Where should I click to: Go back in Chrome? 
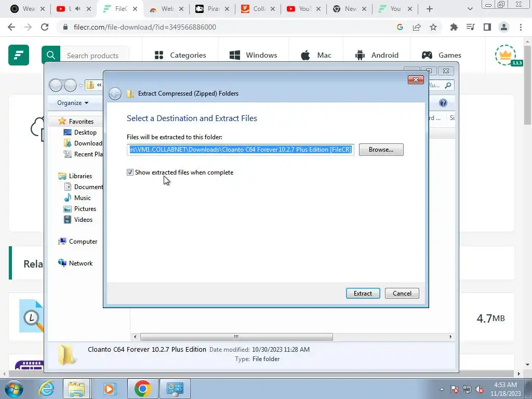tap(11, 27)
